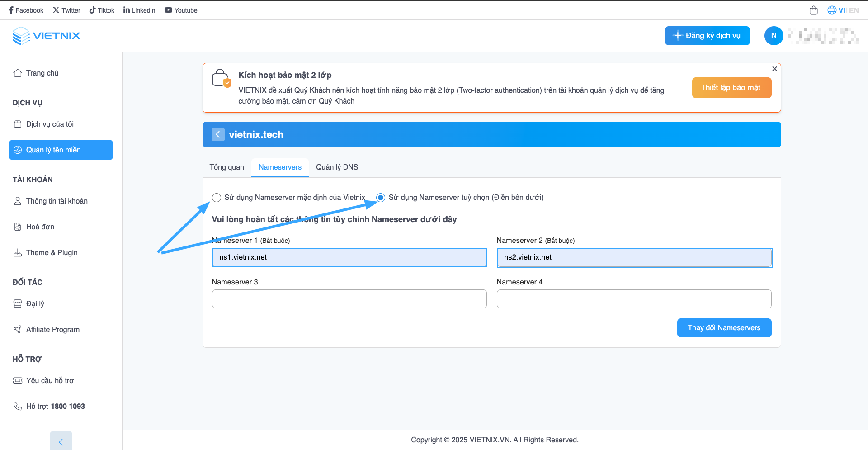
Task: Dismiss the two-factor security banner
Action: (774, 69)
